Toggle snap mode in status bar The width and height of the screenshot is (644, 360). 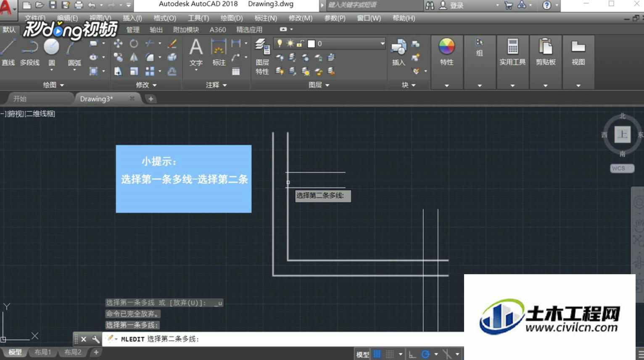(390, 354)
